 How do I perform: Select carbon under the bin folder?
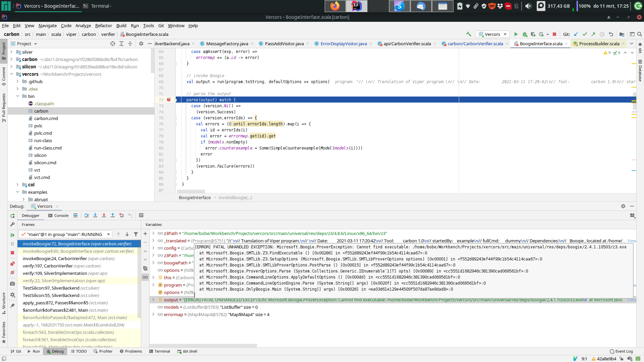pos(41,111)
